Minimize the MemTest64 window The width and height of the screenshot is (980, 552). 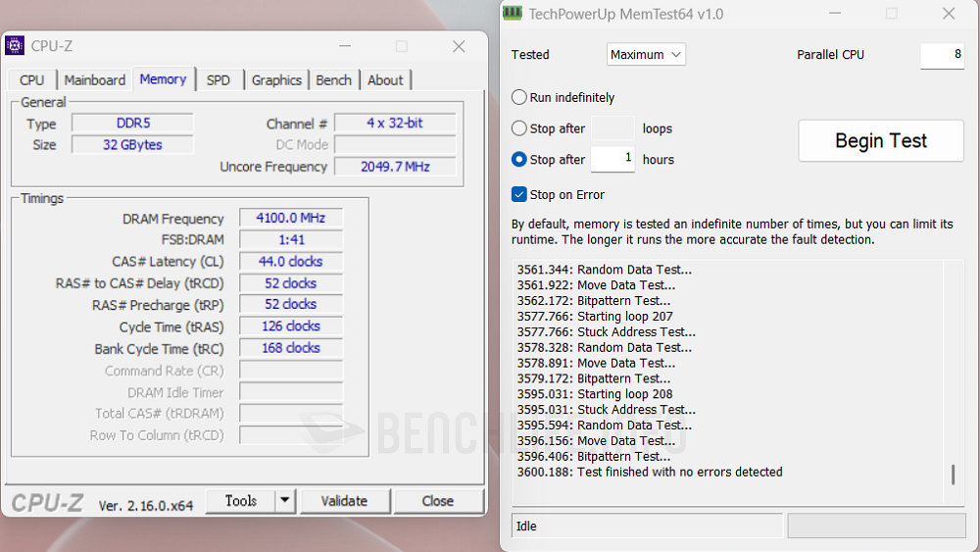point(835,13)
